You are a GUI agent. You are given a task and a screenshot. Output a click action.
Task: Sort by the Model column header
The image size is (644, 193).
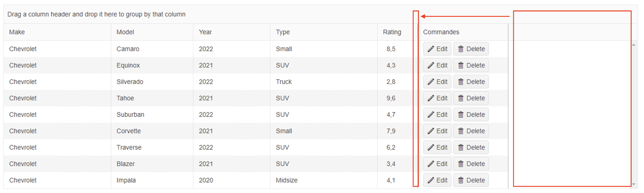point(125,32)
